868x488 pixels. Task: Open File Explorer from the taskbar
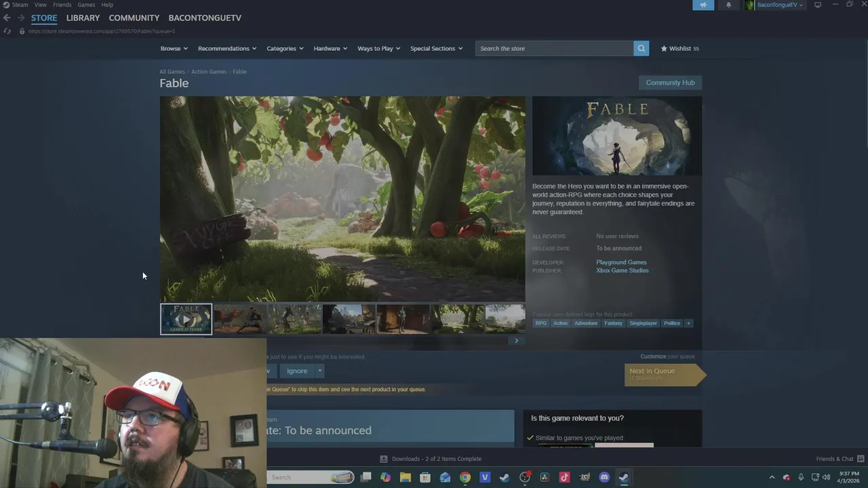pos(406,477)
